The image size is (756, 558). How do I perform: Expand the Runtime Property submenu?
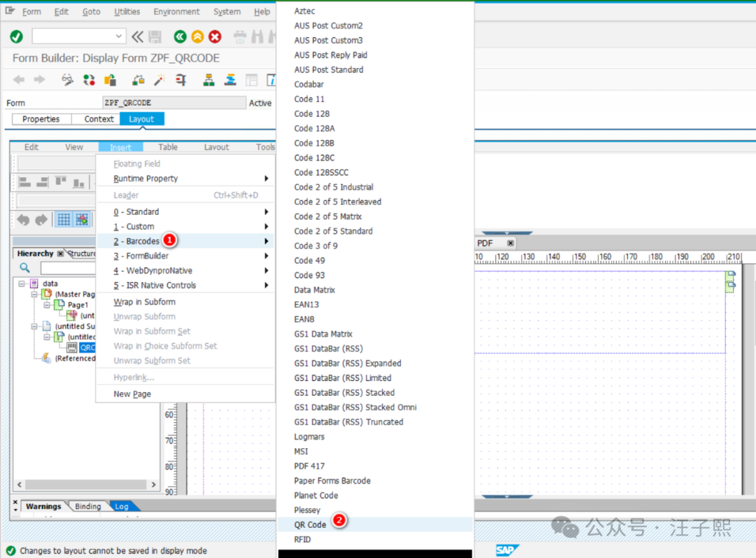[x=185, y=179]
